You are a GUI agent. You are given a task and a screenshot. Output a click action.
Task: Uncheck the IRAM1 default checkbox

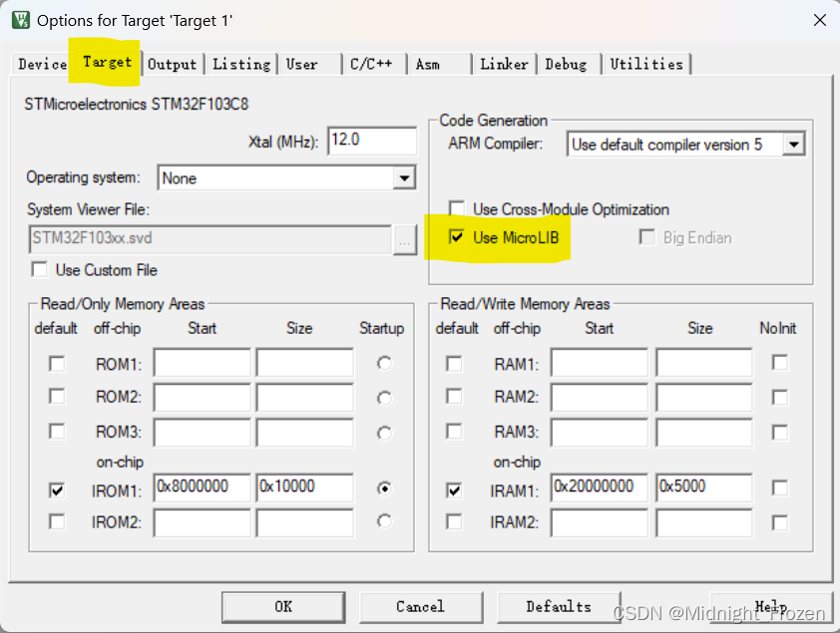pos(454,490)
